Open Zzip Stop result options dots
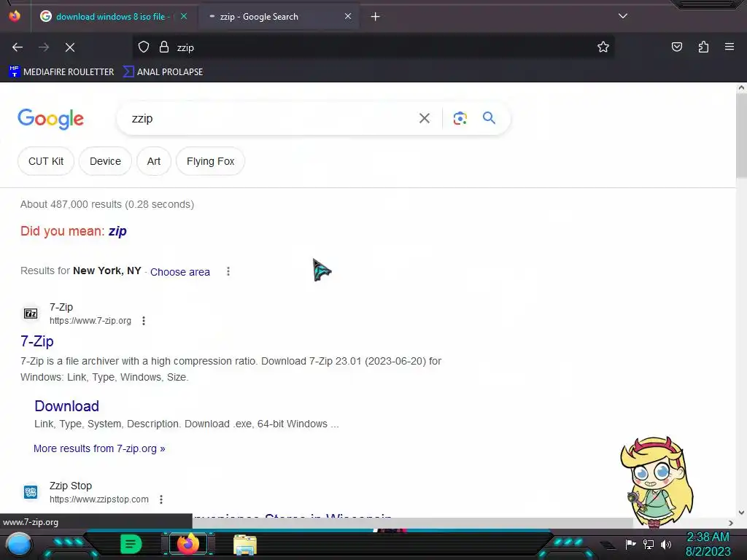The height and width of the screenshot is (560, 747). click(x=161, y=499)
